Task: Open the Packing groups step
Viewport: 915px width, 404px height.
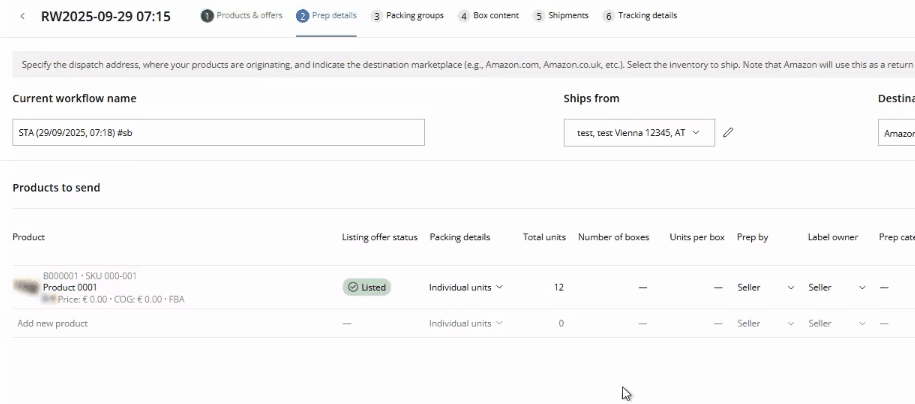Action: coord(407,16)
